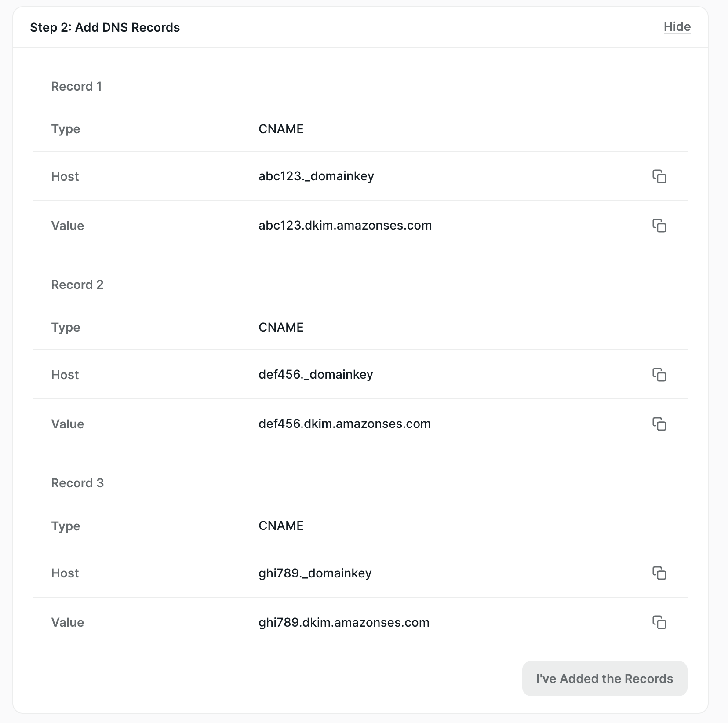Image resolution: width=728 pixels, height=723 pixels.
Task: Copy the abc123._domainkey host
Action: (x=660, y=177)
